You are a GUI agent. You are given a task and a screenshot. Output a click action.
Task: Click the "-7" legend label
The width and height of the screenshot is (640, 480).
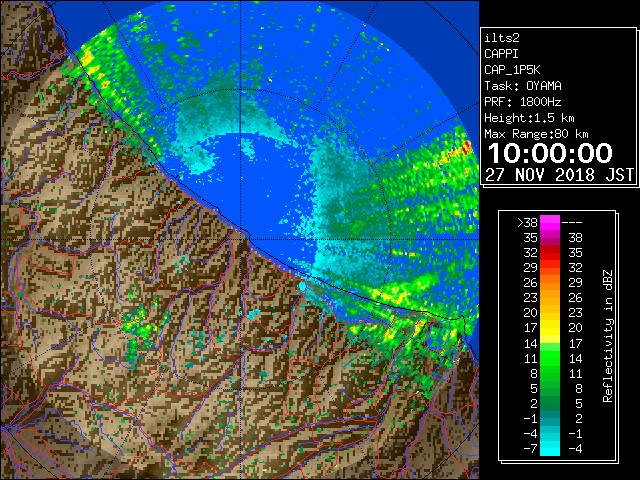(x=530, y=449)
